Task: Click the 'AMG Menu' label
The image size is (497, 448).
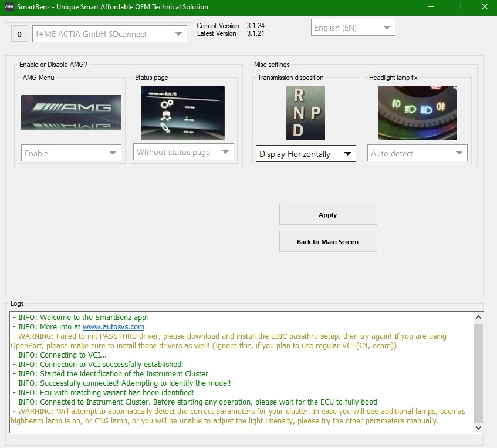Action: pyautogui.click(x=38, y=78)
